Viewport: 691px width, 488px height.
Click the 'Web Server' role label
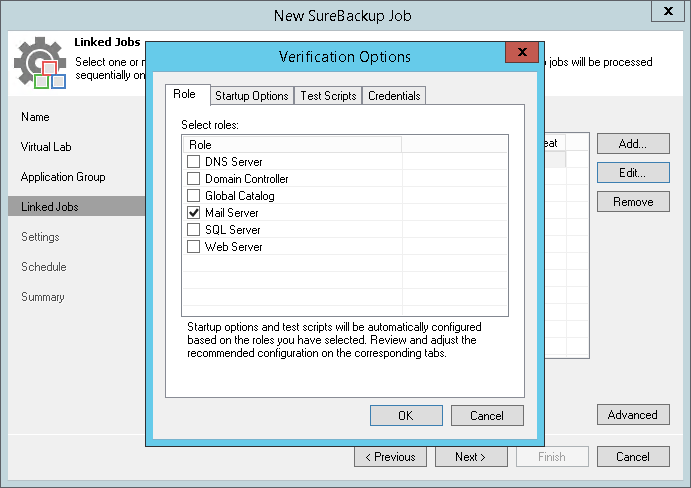coord(234,247)
